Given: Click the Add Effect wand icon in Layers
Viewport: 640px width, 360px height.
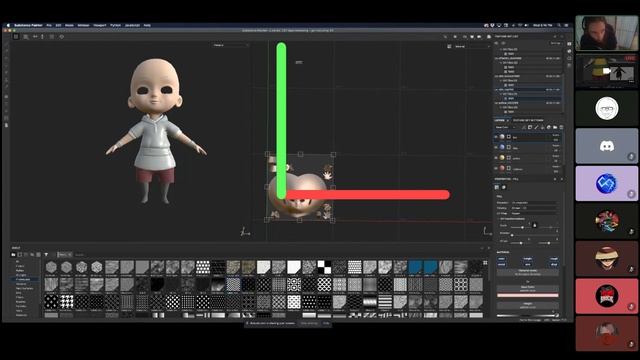Looking at the screenshot, I should point(524,127).
